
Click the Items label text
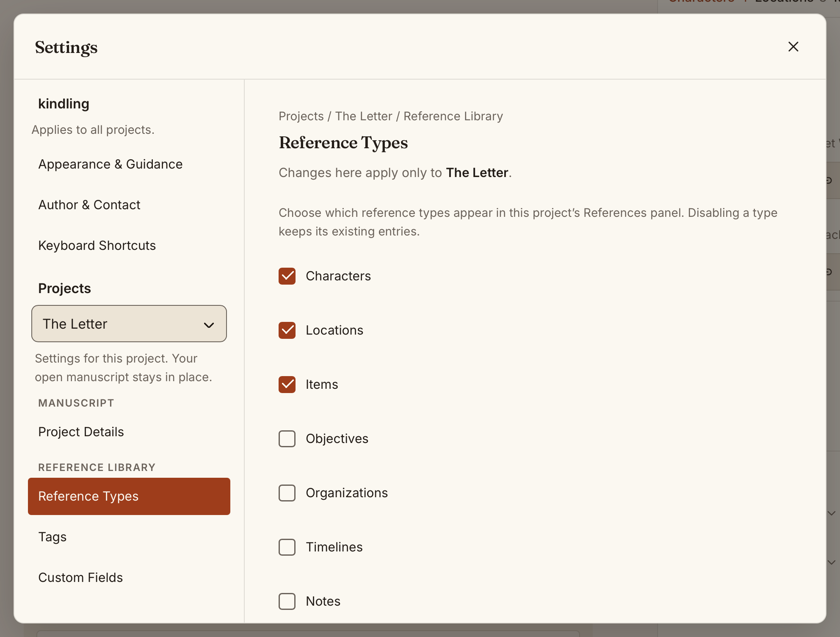(322, 385)
